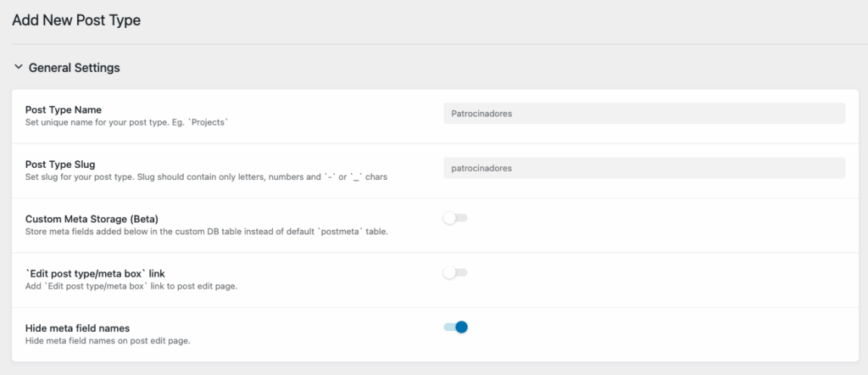Click the General Settings section title
The width and height of the screenshot is (868, 375).
click(x=75, y=67)
